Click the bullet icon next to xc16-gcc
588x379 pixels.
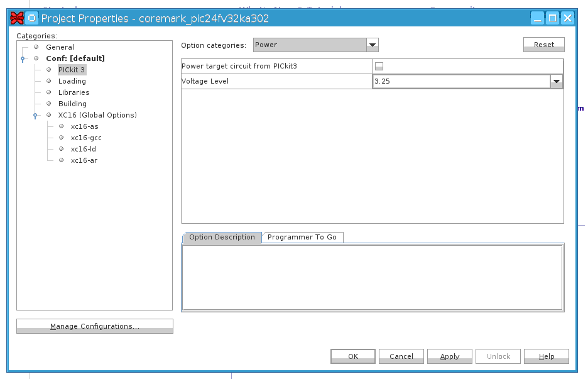tap(62, 138)
